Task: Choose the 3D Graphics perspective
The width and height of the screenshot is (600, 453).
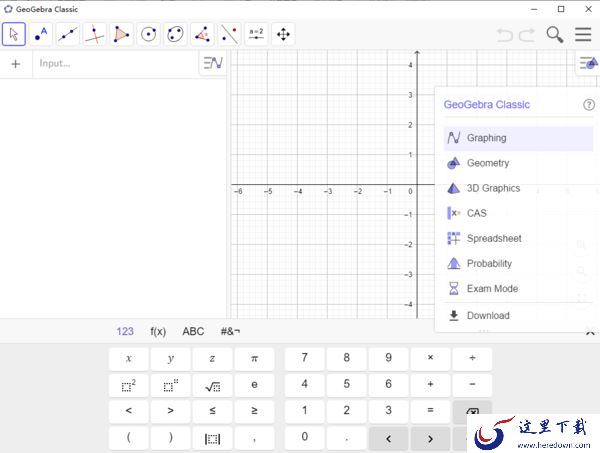Action: click(x=518, y=188)
